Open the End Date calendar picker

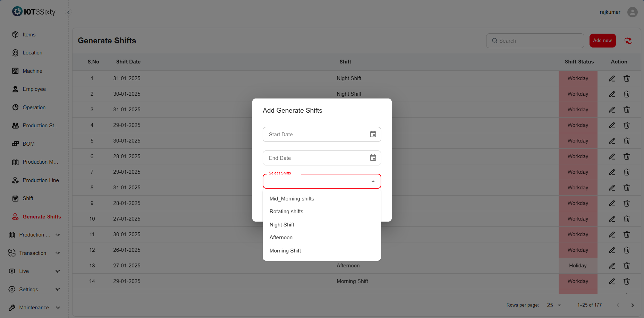373,158
